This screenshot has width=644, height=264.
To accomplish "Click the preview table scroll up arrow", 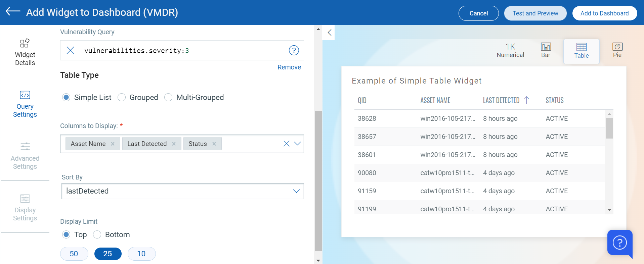I will [x=609, y=114].
